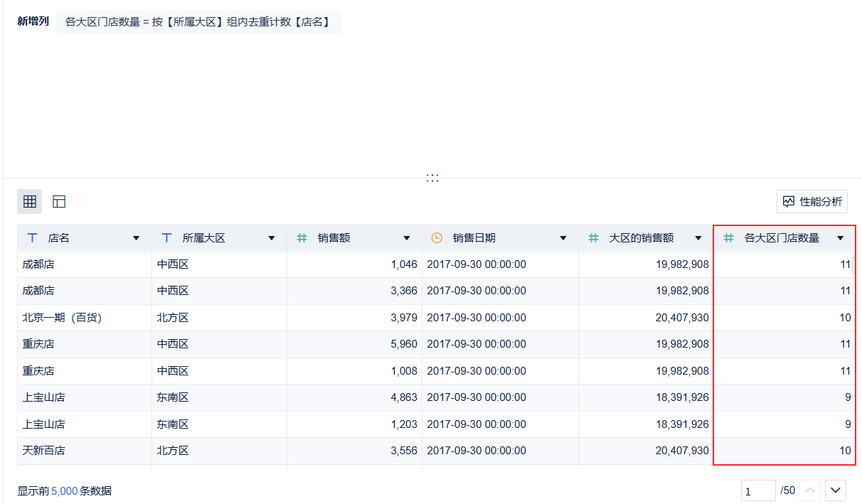Select sales value 4,863 cell

click(354, 397)
